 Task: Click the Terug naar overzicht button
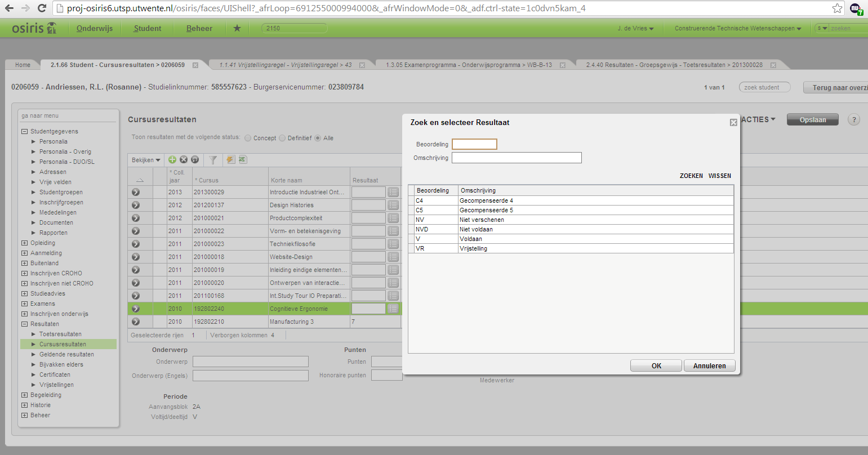[x=837, y=87]
